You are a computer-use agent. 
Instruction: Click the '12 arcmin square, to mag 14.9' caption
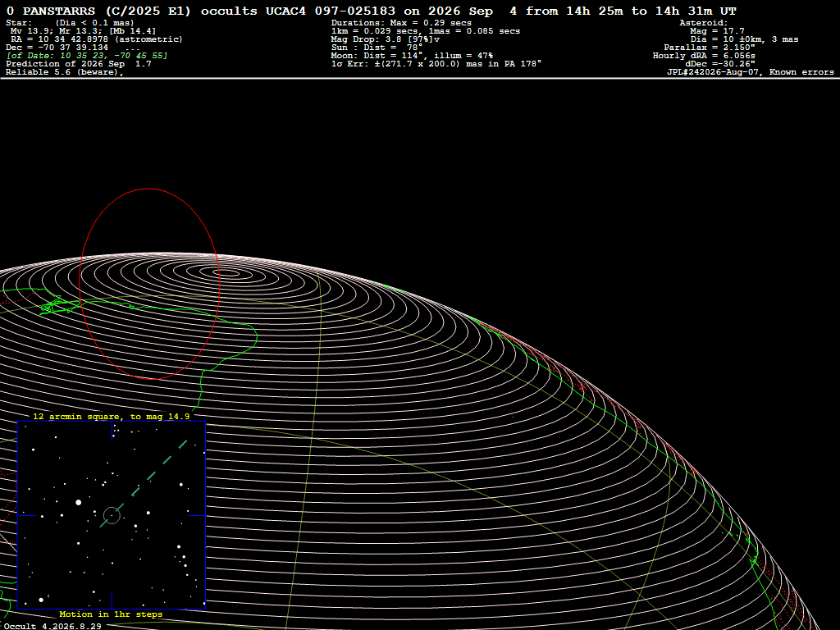click(112, 416)
